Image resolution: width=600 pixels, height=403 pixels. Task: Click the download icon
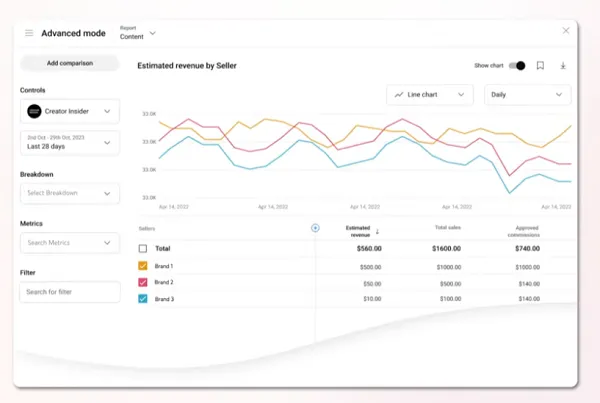pyautogui.click(x=563, y=66)
